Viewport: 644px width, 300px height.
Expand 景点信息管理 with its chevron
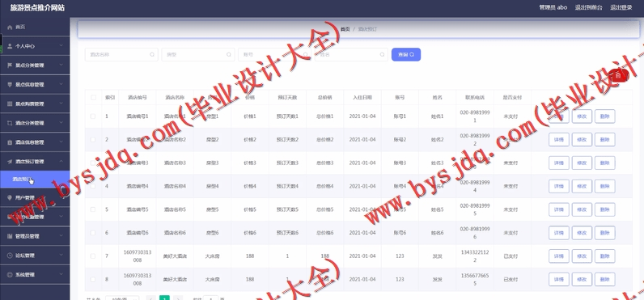[x=61, y=85]
